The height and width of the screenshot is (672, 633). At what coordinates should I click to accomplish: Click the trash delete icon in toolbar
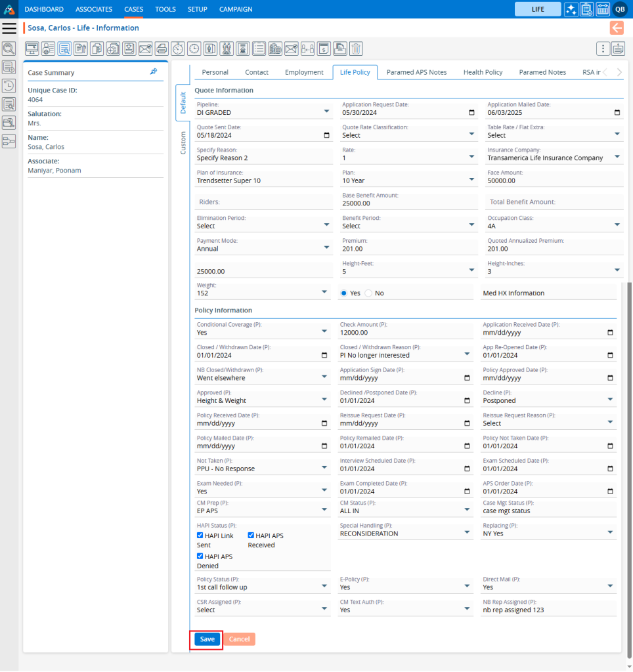pyautogui.click(x=355, y=49)
